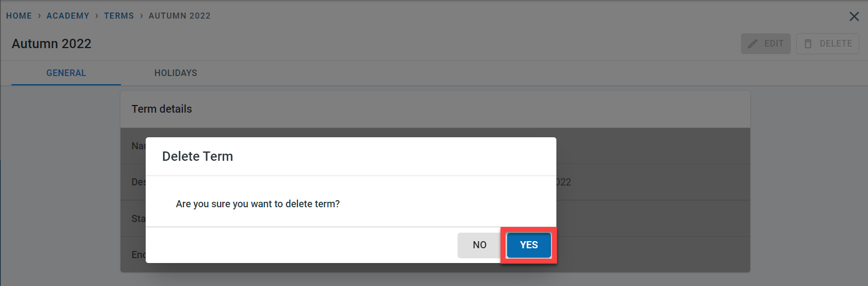Navigate to the ACADEMY breadcrumb
Viewport: 868px width, 286px height.
click(68, 16)
